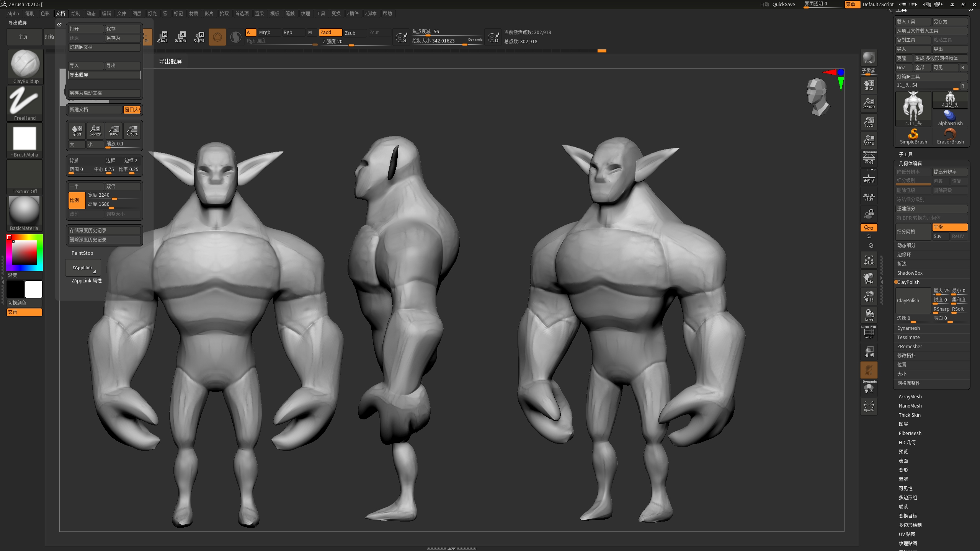Toggle the 对称 local symmetry icon

[869, 196]
